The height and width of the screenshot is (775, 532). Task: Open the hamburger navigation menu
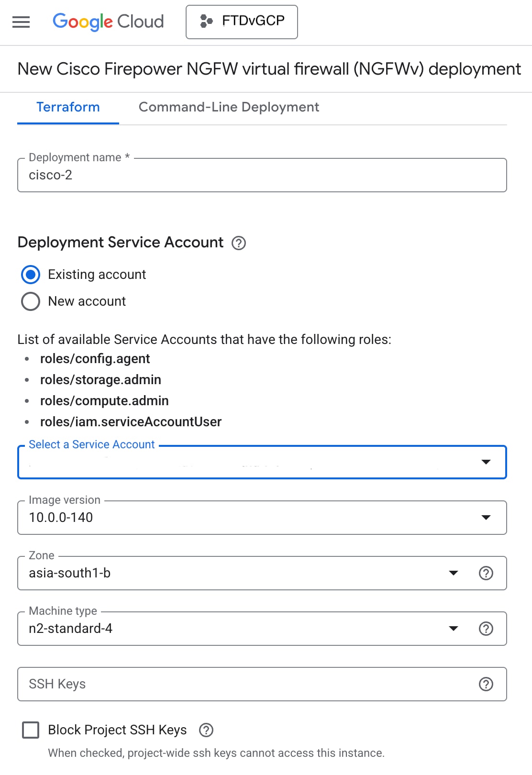pyautogui.click(x=21, y=22)
